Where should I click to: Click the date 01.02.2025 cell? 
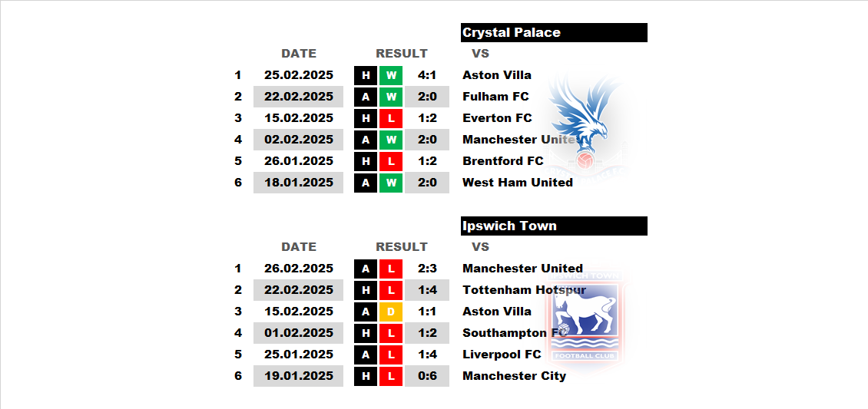coord(298,333)
